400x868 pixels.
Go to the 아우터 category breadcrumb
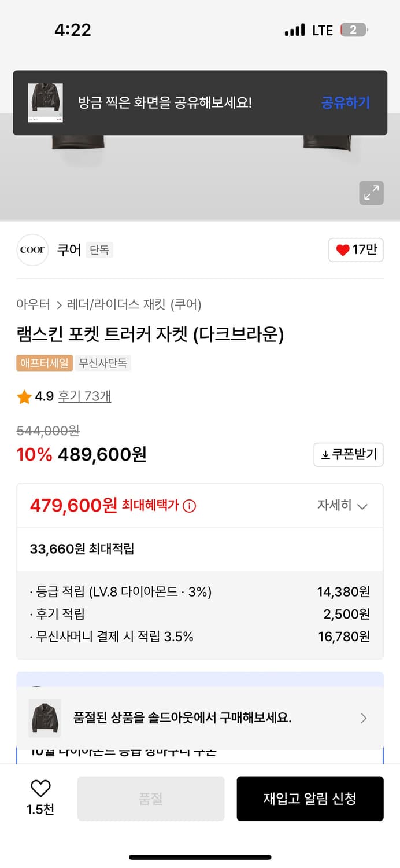pos(33,304)
